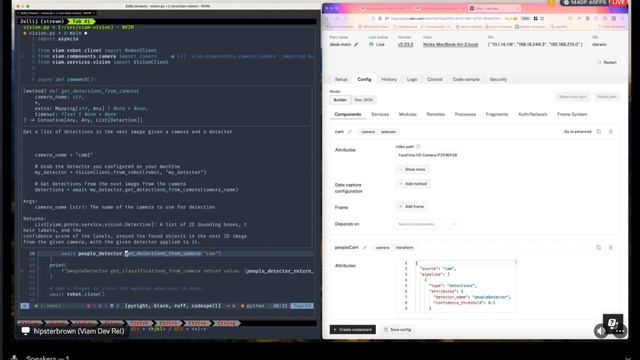Click inside the peopleCam attributes JSON editor
This screenshot has width=640, height=360.
tap(456, 286)
